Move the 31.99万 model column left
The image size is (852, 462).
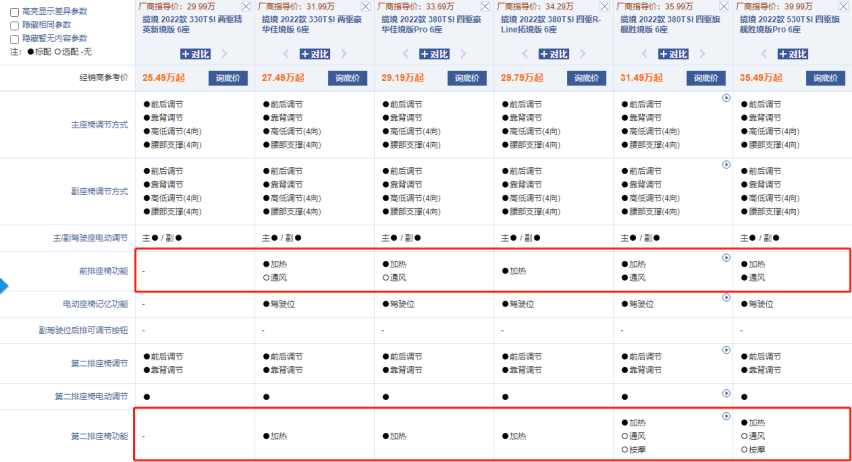[286, 54]
